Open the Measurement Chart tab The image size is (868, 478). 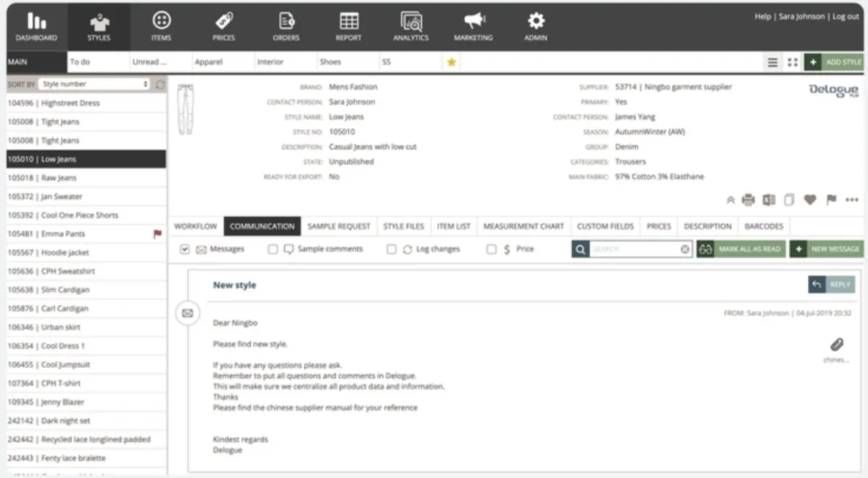click(524, 226)
